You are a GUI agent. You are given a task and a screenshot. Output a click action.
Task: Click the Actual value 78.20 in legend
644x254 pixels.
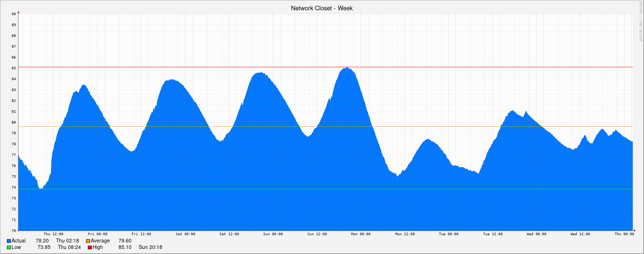[42, 241]
